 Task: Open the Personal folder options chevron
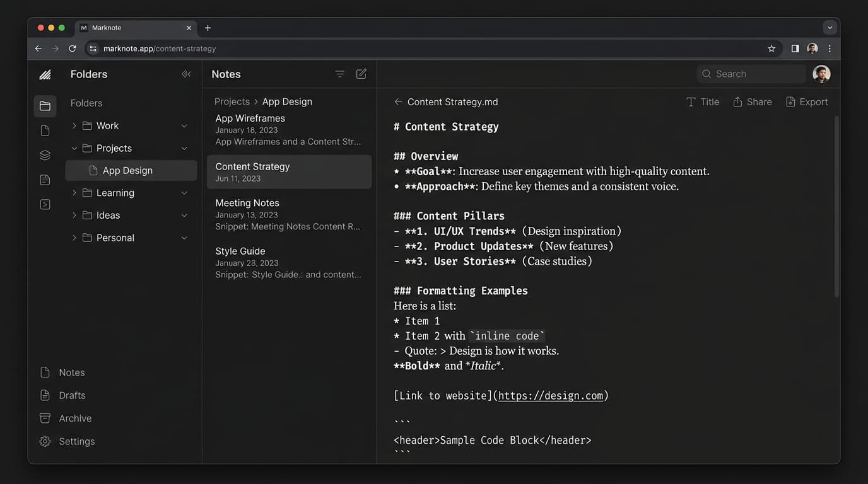coord(184,238)
